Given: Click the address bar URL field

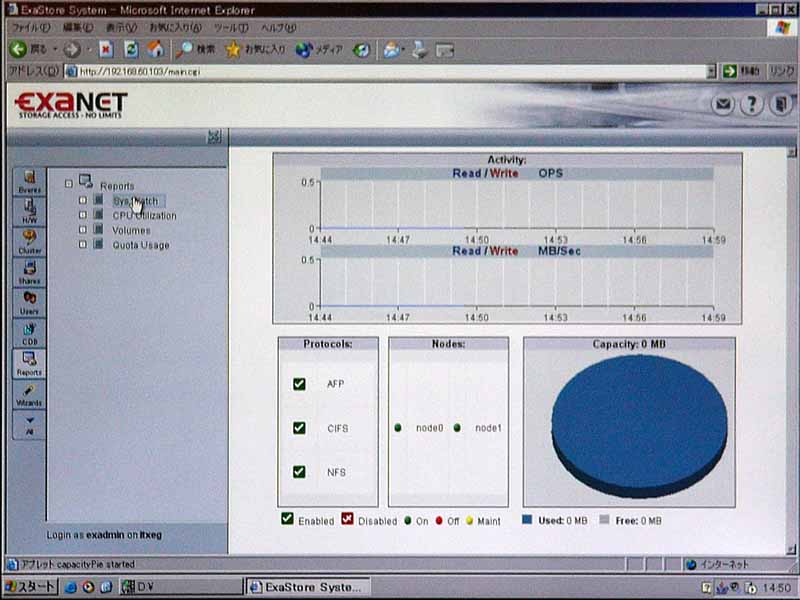Looking at the screenshot, I should (380, 71).
